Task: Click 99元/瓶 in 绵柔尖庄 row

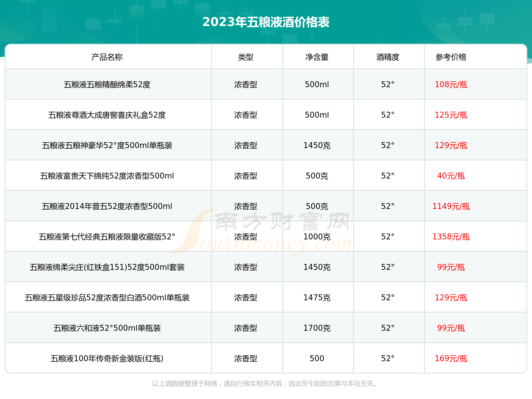Action: point(451,267)
